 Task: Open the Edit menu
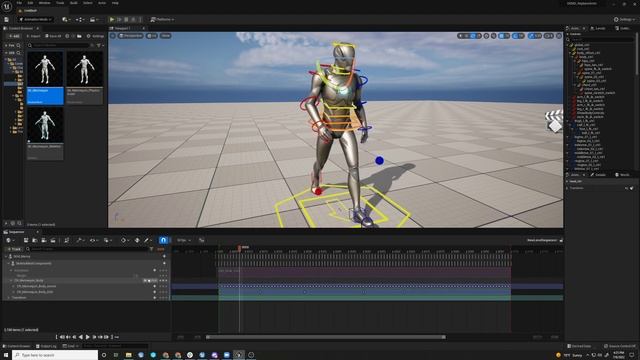[x=31, y=3]
